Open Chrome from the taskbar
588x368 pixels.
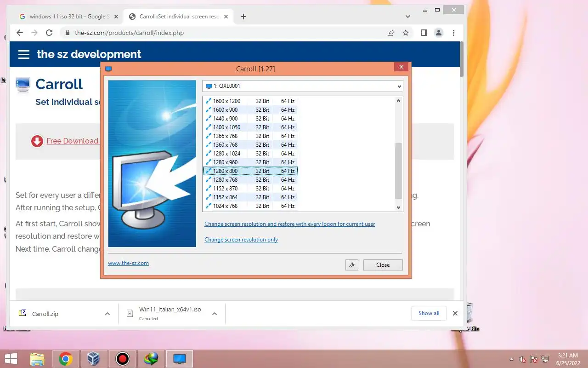[66, 359]
